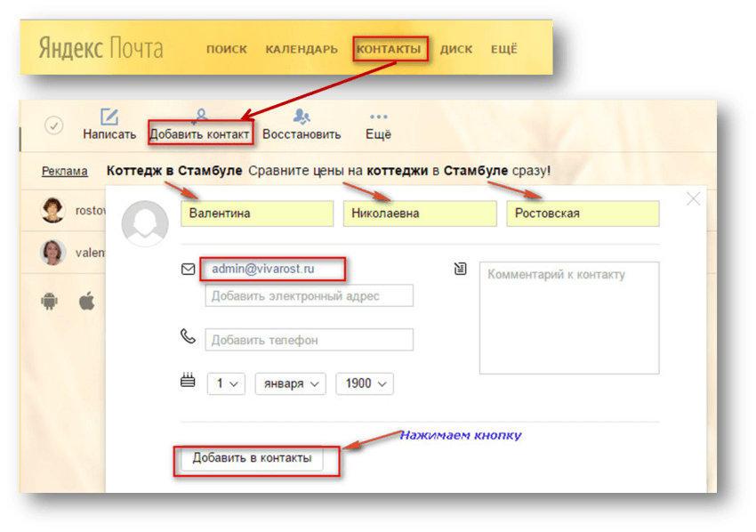756x532 pixels.
Task: Click the comment note icon
Action: (461, 269)
